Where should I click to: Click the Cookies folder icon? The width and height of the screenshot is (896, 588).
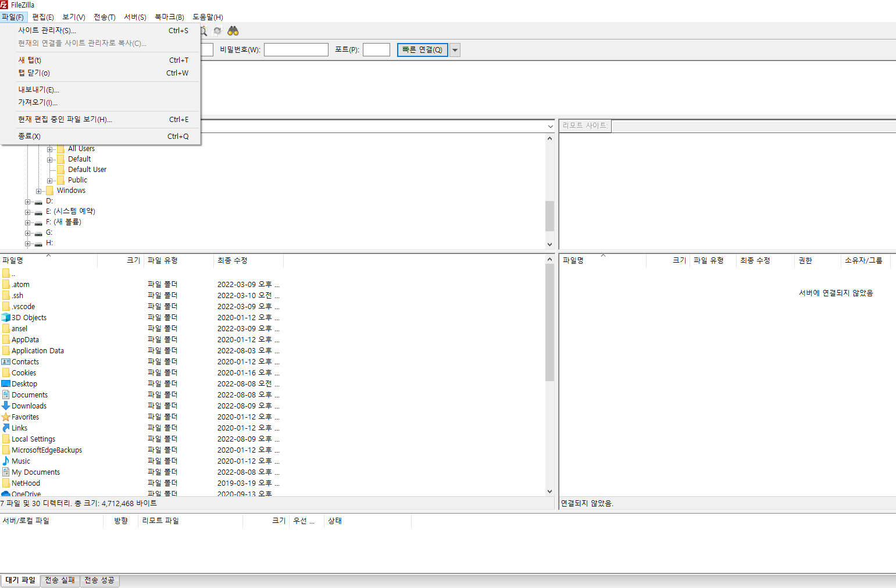(6, 372)
